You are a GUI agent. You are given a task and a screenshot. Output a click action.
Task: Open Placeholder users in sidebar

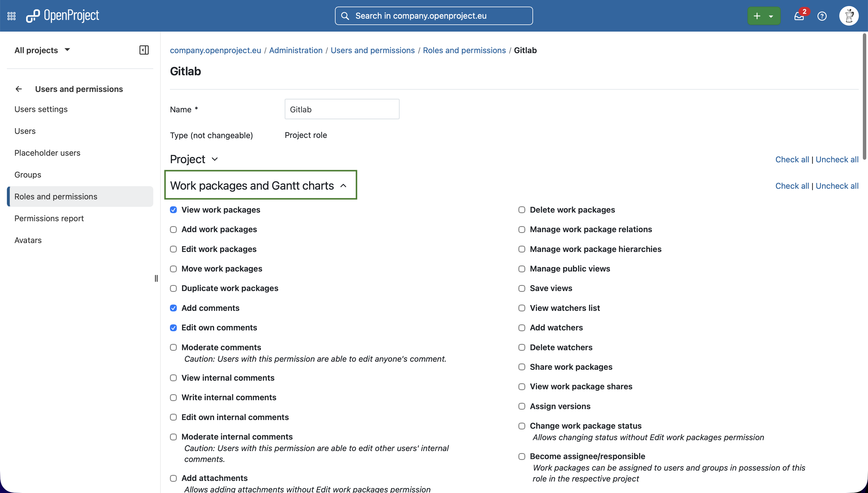coord(80,153)
